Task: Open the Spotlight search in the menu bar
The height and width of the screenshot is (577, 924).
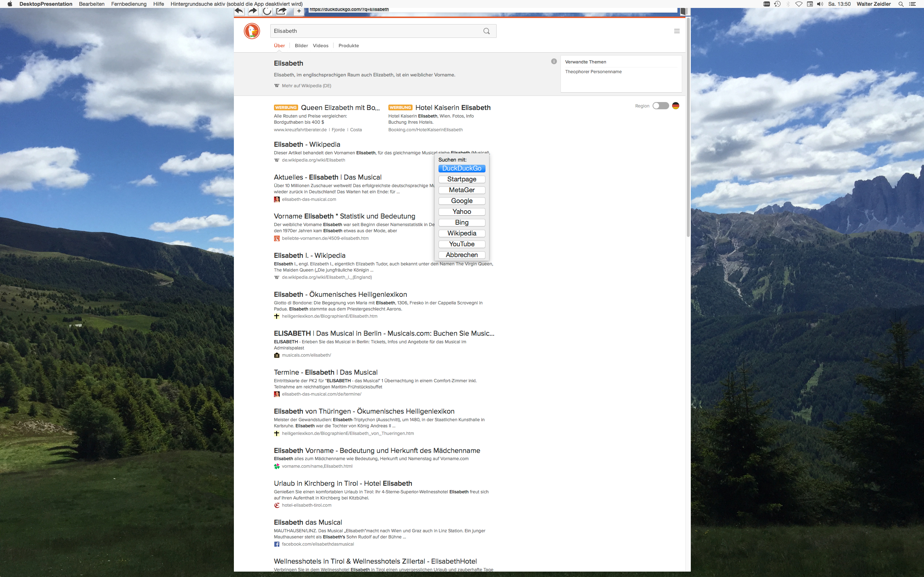Action: 901,4
